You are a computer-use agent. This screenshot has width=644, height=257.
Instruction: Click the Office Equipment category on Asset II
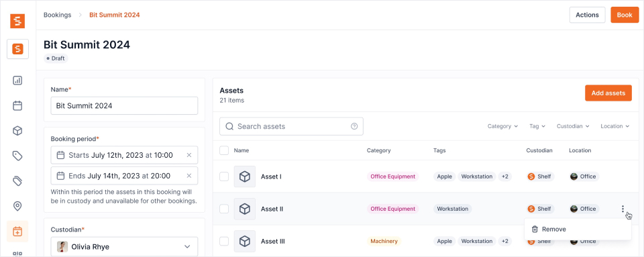pos(392,209)
